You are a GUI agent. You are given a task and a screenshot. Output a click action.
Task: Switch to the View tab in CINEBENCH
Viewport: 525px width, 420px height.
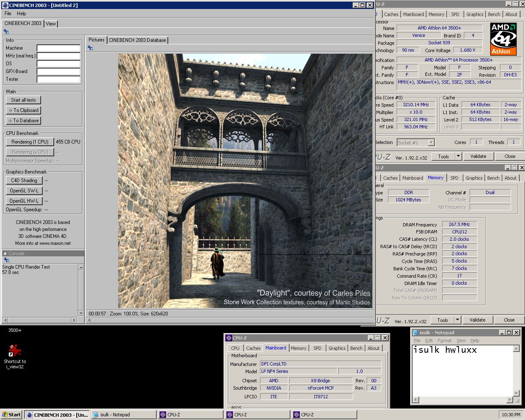click(x=51, y=24)
